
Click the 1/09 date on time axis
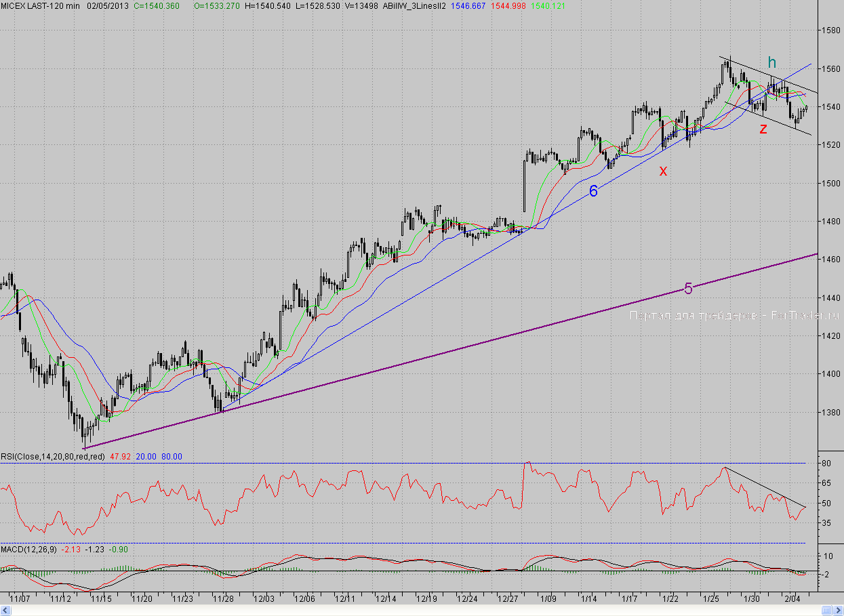coord(548,599)
